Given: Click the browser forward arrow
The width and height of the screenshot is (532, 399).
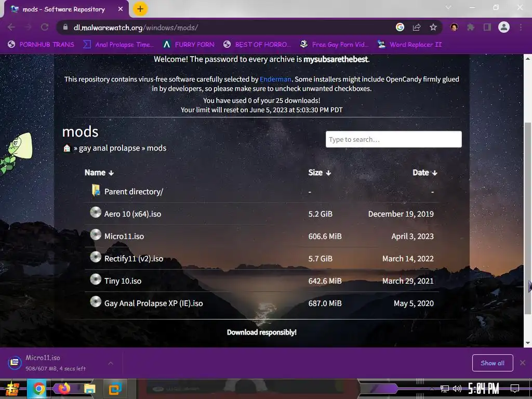Looking at the screenshot, I should pyautogui.click(x=28, y=27).
